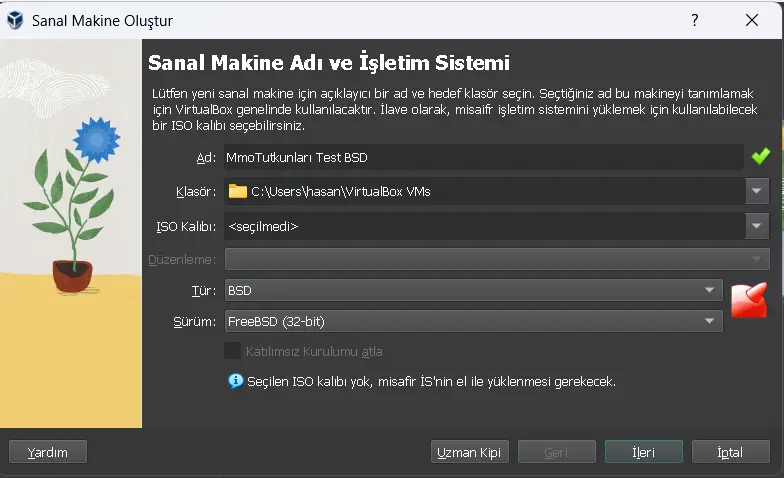Click the green checkmark next to Ad field
784x478 pixels.
(760, 156)
